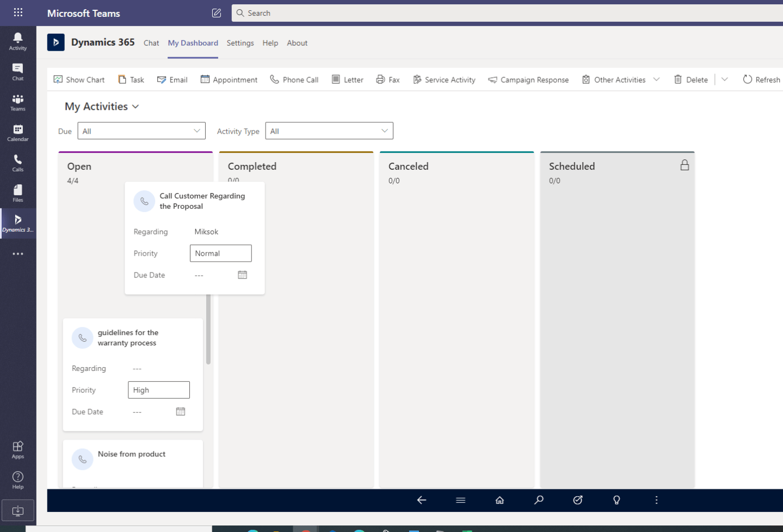Viewport: 783px width, 532px height.
Task: Open the Files icon in the sidebar
Action: coord(18,193)
